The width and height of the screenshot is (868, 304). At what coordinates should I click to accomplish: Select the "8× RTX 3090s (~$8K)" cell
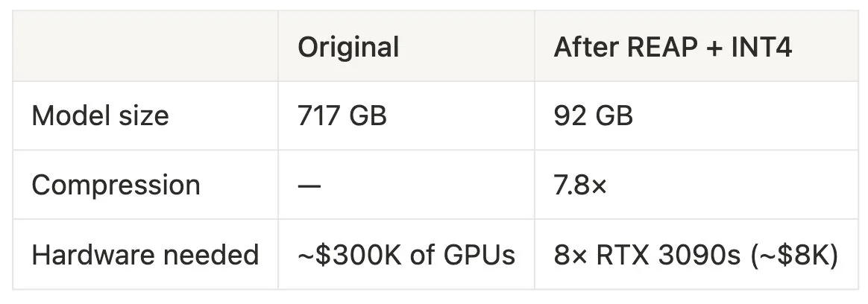(696, 255)
